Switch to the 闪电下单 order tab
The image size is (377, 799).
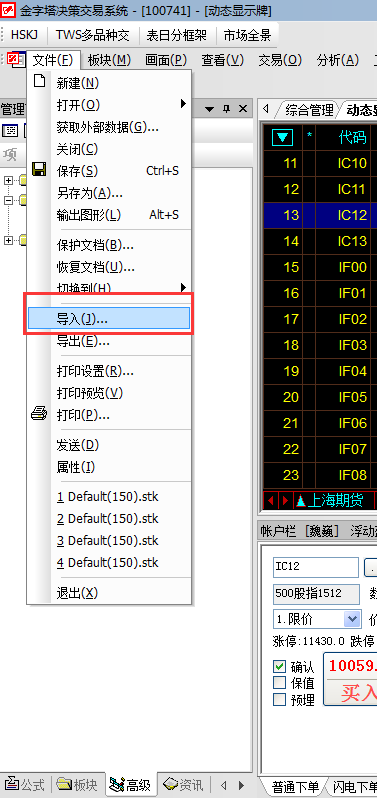click(x=355, y=786)
